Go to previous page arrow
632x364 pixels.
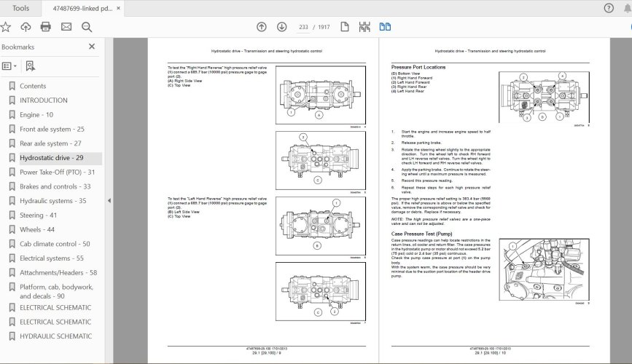262,27
